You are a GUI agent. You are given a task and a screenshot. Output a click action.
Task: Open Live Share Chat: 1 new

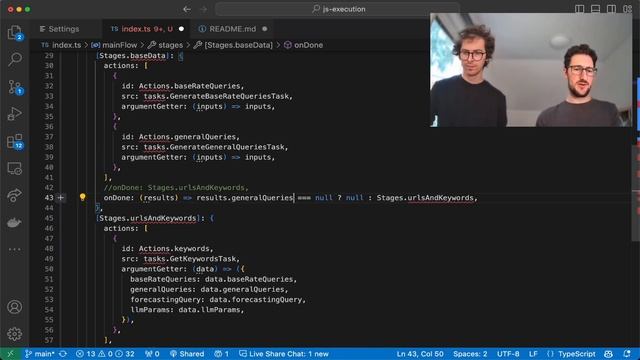click(x=284, y=354)
